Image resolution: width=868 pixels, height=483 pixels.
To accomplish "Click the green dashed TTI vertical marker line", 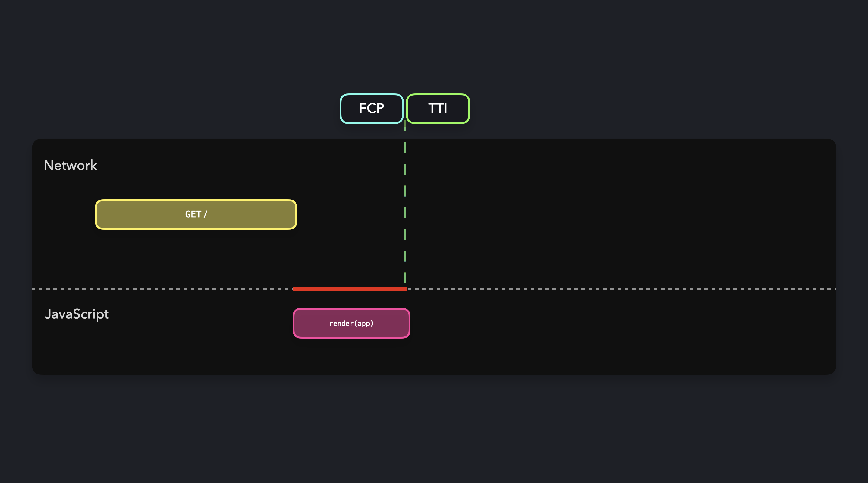I will (x=405, y=202).
